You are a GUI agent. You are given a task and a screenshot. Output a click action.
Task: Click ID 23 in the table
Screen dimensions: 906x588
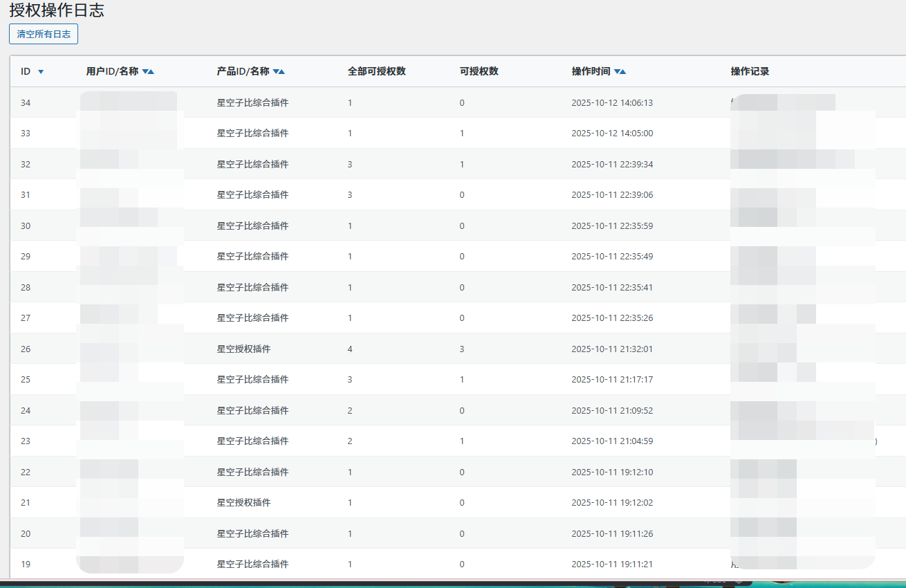tap(26, 441)
